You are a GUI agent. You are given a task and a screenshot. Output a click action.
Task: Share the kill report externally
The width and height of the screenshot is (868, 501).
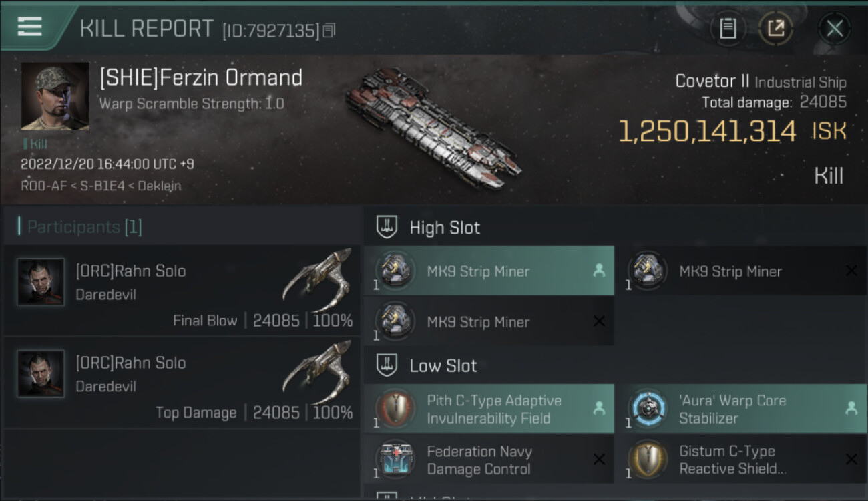click(x=776, y=29)
